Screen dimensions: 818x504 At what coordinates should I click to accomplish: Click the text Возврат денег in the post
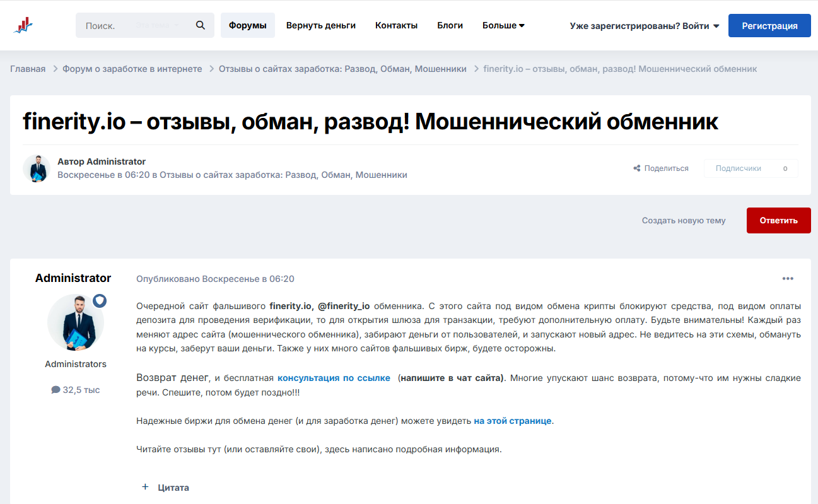click(x=172, y=377)
